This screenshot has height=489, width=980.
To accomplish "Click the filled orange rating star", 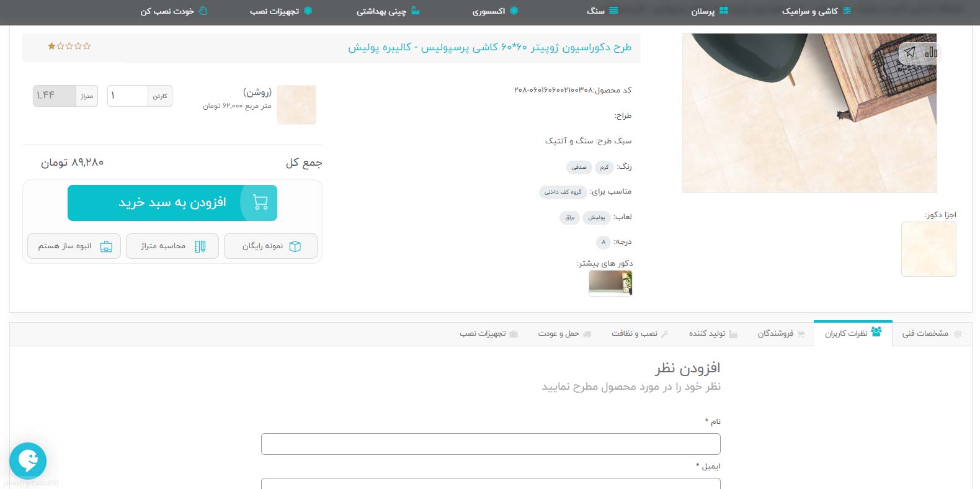I will coord(51,46).
